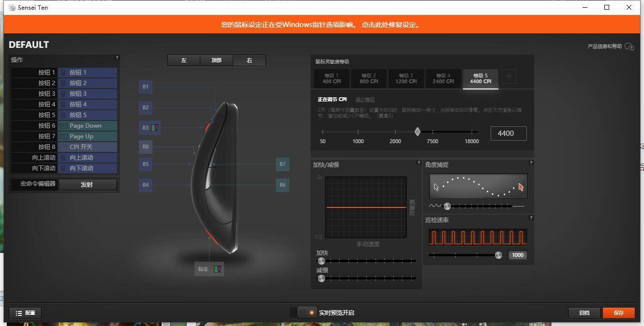Click the Sensei Ten title bar icon
Screen dimensions: 644x326
click(12, 7)
